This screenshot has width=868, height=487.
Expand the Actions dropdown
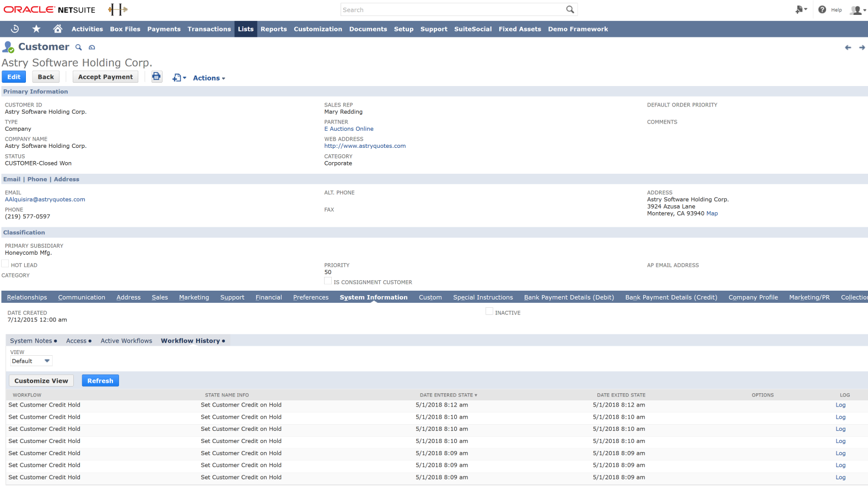[209, 78]
